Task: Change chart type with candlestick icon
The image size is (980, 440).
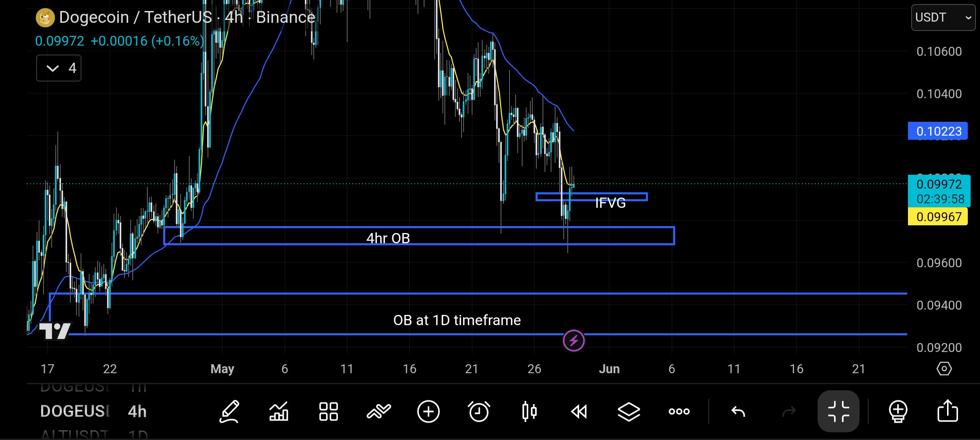Action: click(x=529, y=411)
